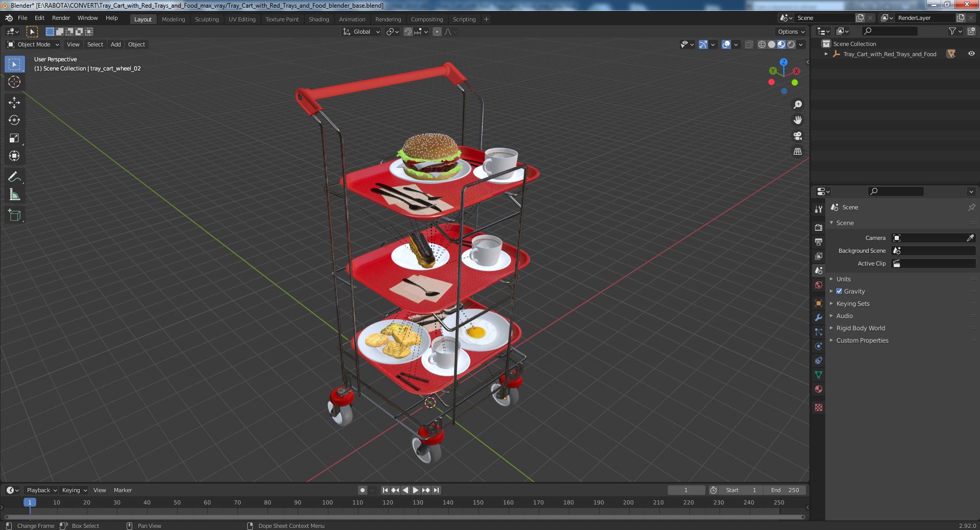The image size is (980, 530).
Task: Toggle viewport overlays display
Action: tap(726, 44)
